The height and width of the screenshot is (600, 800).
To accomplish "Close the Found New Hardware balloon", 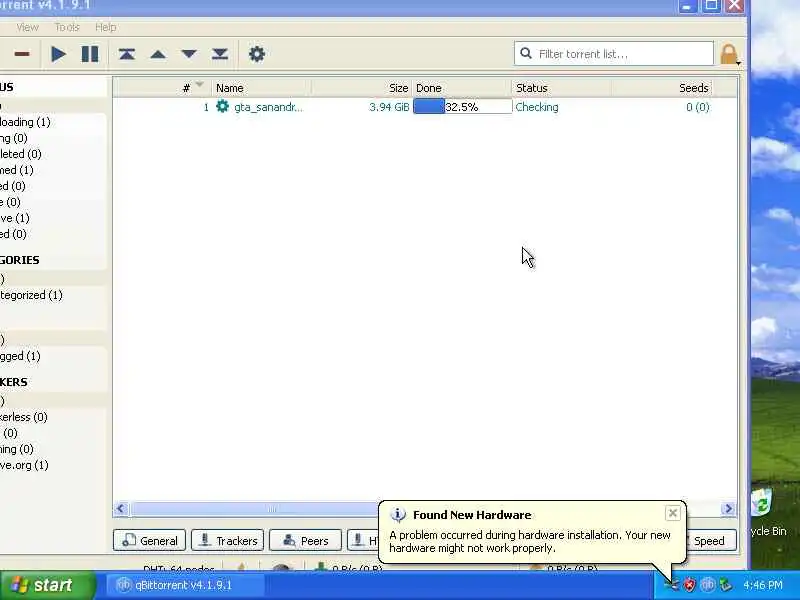I will [x=672, y=513].
